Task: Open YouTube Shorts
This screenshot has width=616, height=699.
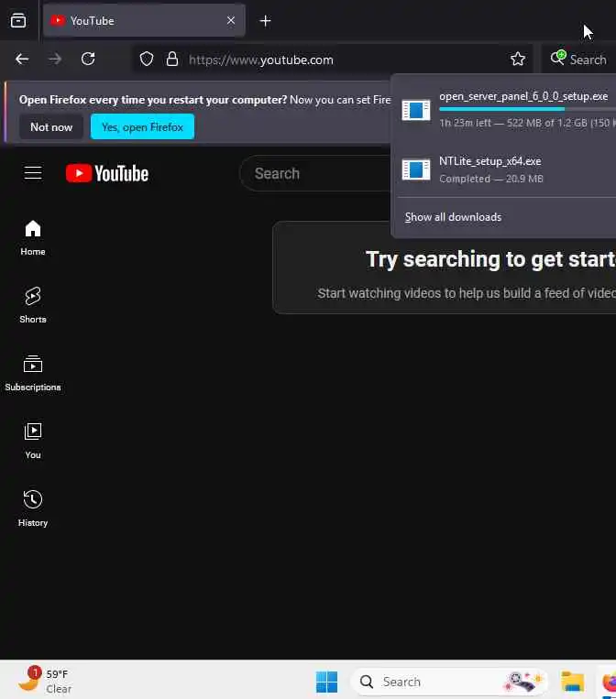Action: (33, 305)
